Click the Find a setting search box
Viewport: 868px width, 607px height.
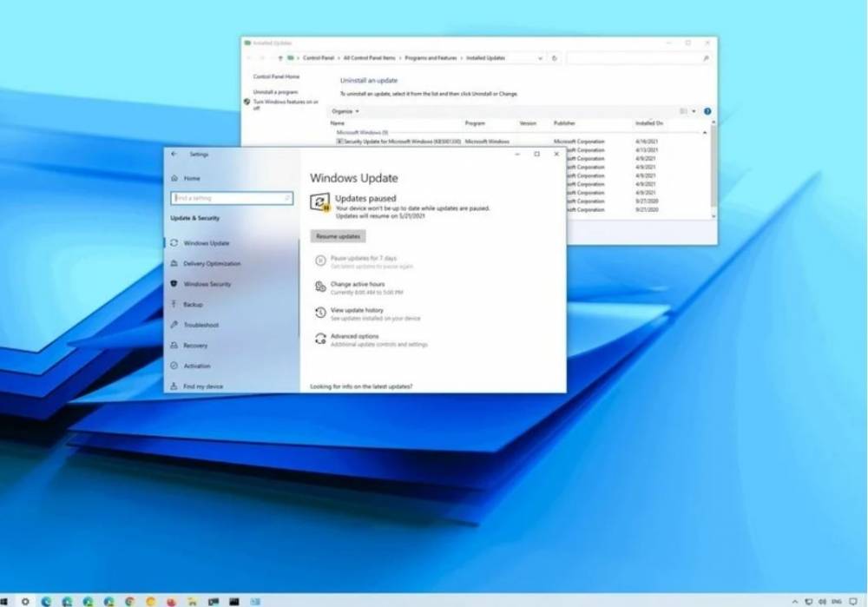tap(232, 198)
